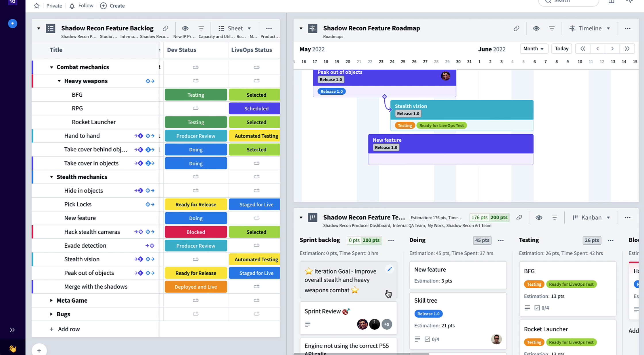Collapse the Heavy weapons group

[x=59, y=81]
